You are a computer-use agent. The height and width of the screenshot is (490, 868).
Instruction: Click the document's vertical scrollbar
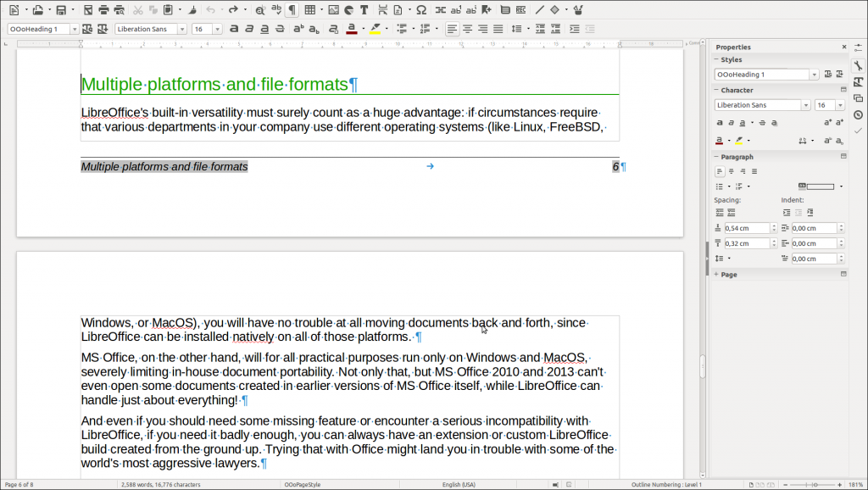tap(702, 365)
